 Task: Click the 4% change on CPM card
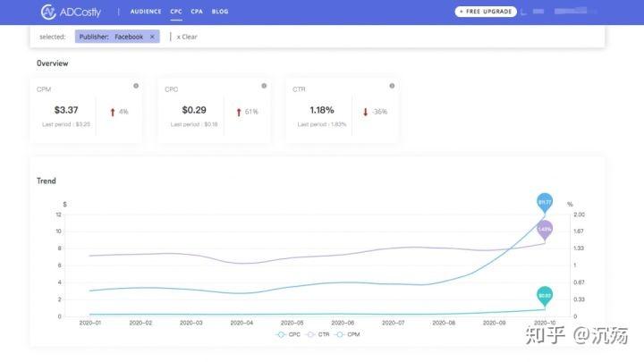pos(123,112)
